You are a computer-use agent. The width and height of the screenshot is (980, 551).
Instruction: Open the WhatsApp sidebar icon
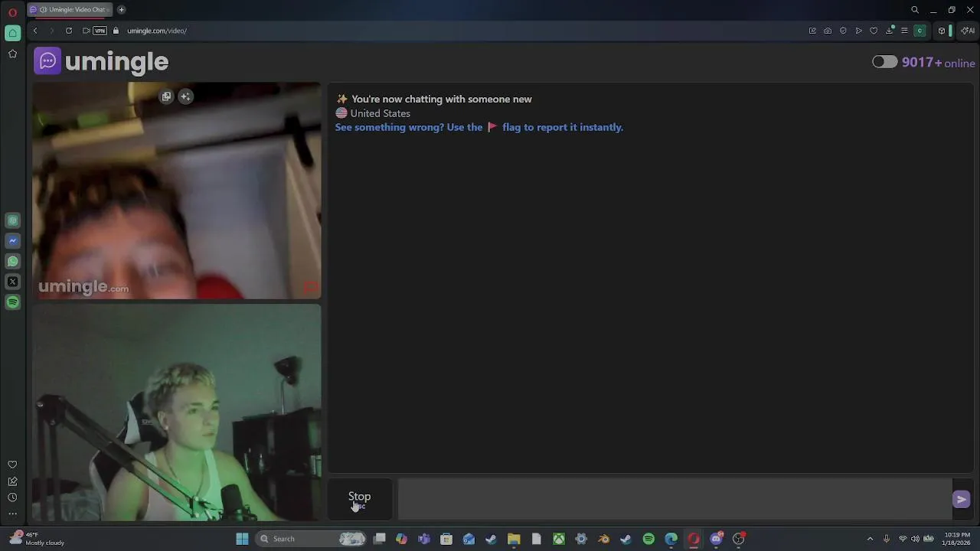pyautogui.click(x=12, y=261)
